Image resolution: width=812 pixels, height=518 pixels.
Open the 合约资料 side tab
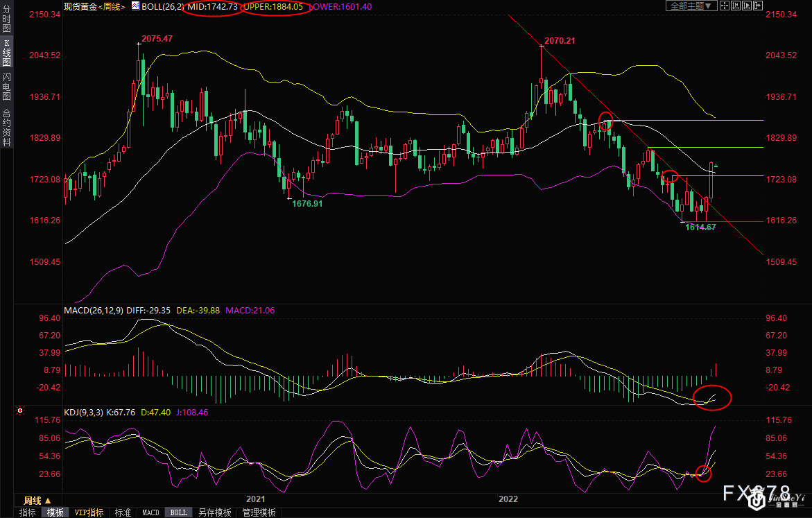6,128
